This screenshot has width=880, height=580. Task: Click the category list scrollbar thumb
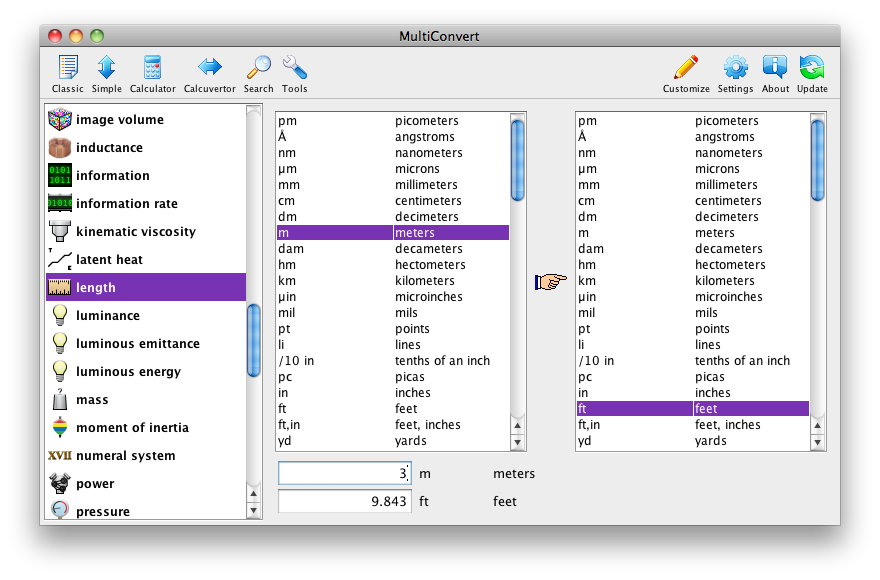pyautogui.click(x=254, y=340)
